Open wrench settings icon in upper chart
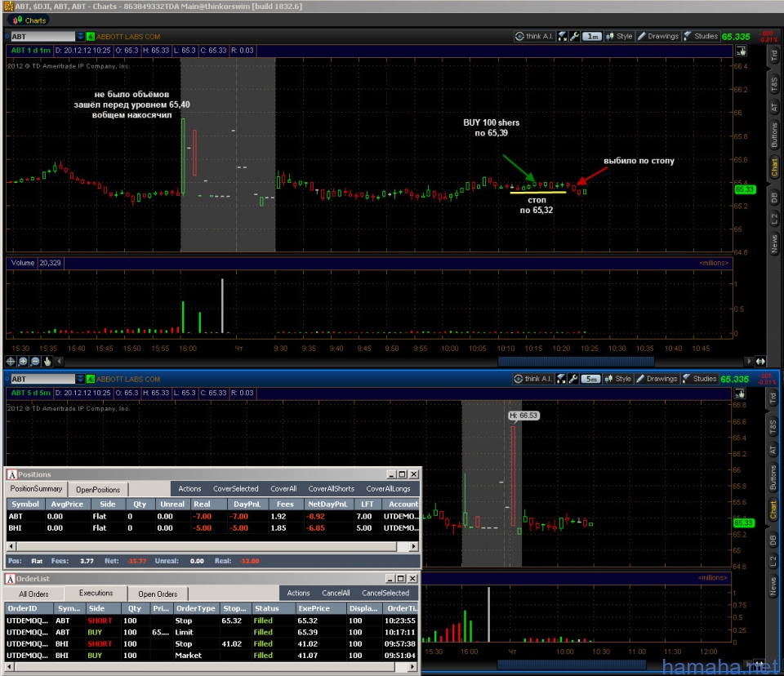The image size is (784, 676). (574, 36)
